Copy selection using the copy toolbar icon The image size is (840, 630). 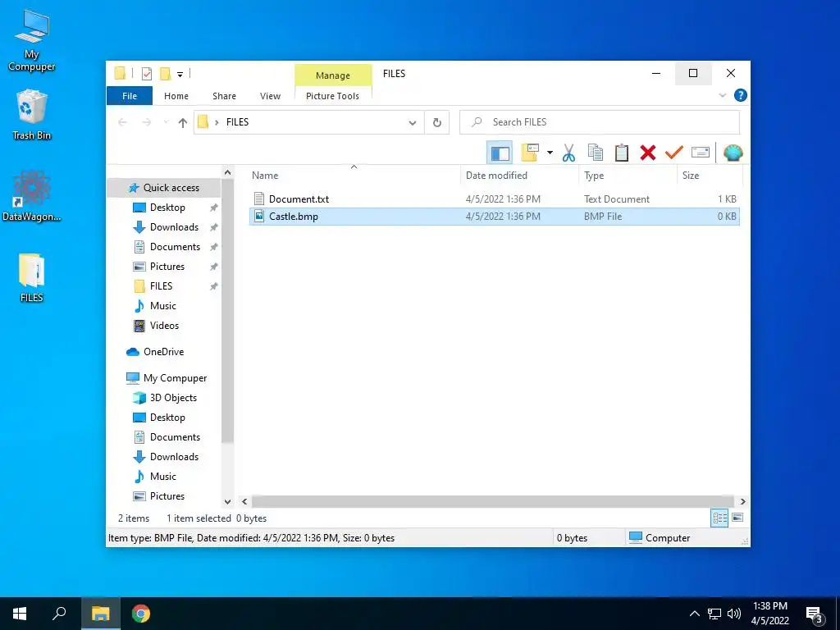[596, 153]
